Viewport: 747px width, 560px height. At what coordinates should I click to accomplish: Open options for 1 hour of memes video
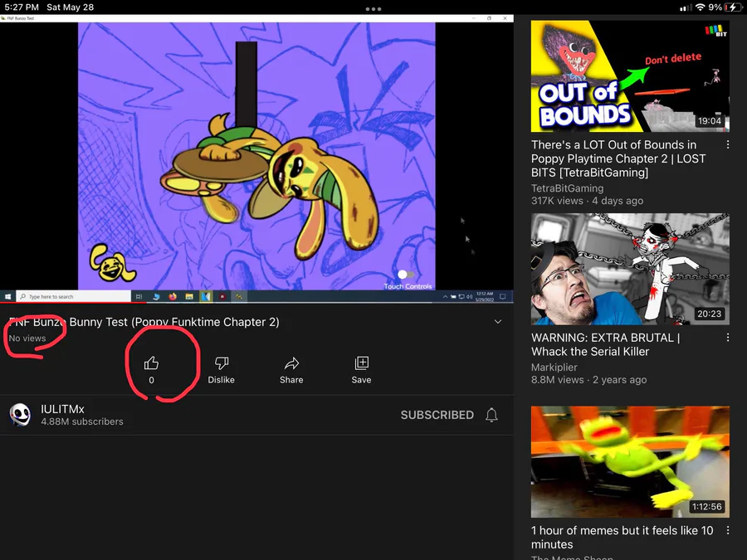(x=727, y=530)
